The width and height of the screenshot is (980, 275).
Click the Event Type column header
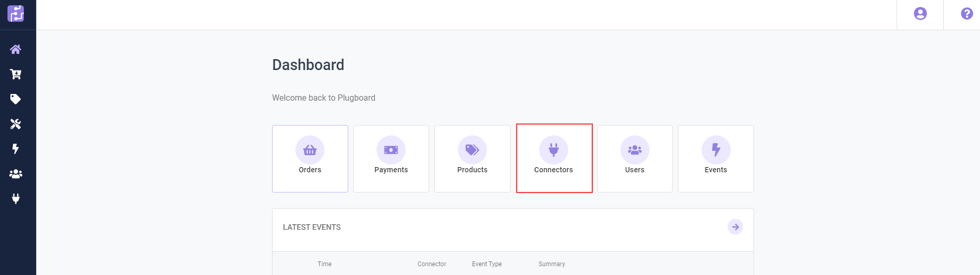[487, 264]
